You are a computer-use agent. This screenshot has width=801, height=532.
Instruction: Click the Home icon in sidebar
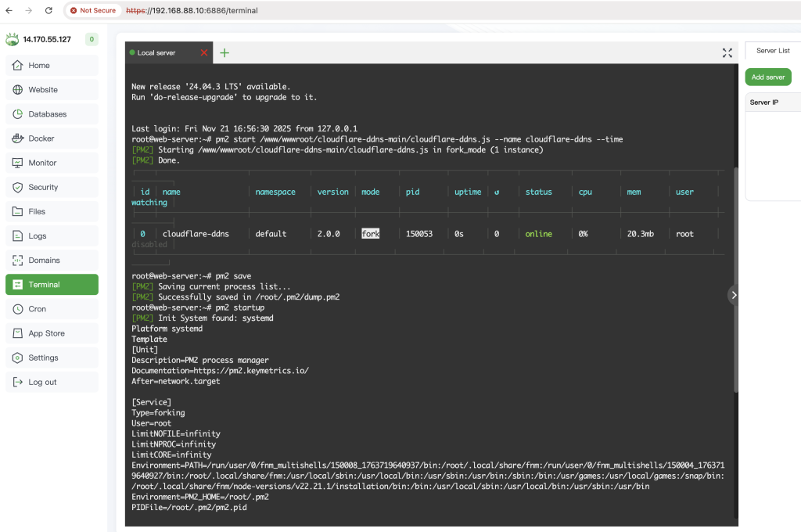(17, 66)
